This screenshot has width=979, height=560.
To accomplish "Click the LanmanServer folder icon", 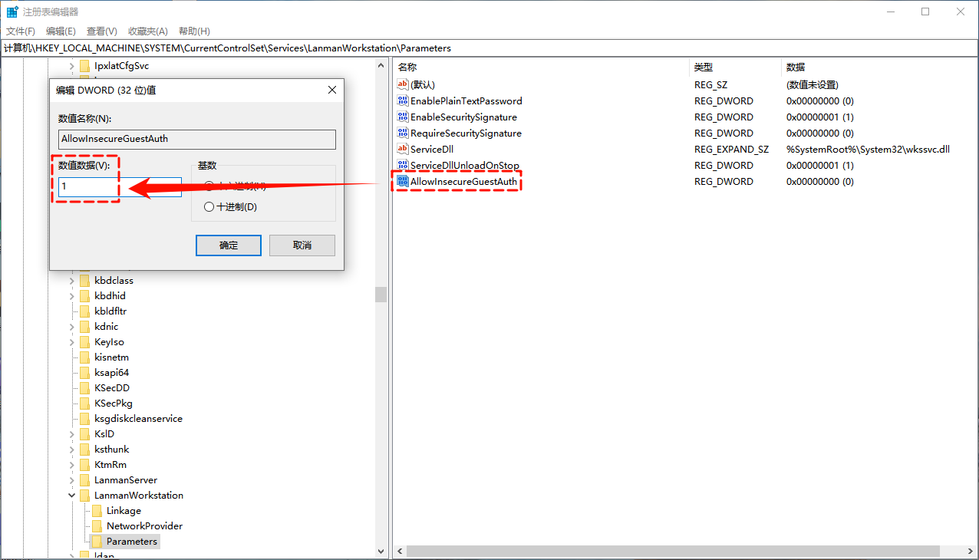I will [x=84, y=480].
